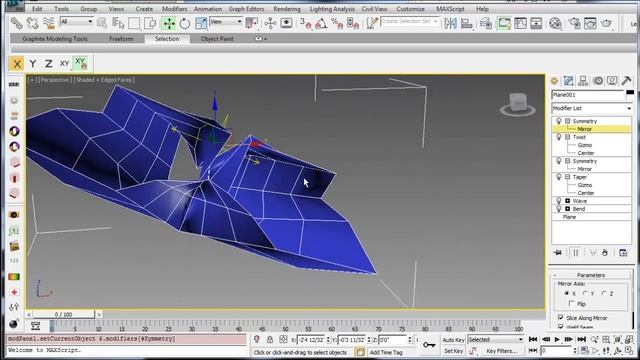Toggle Twist modifier lightbulb visibility
The height and width of the screenshot is (360, 640).
(559, 137)
